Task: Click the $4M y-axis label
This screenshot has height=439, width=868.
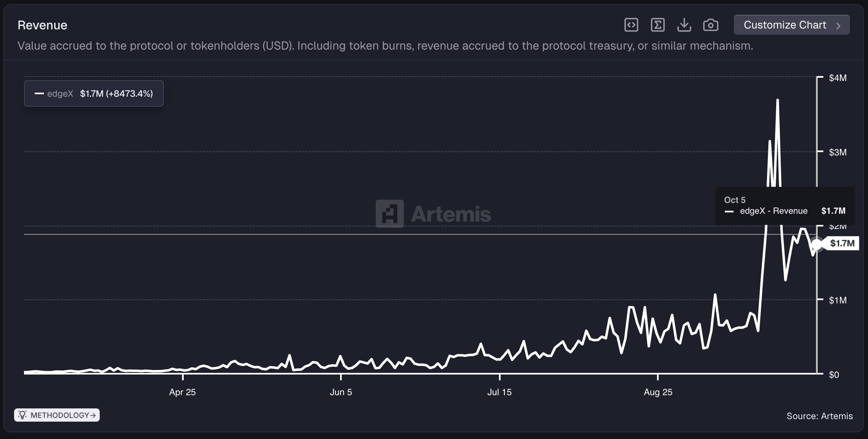Action: pos(838,78)
